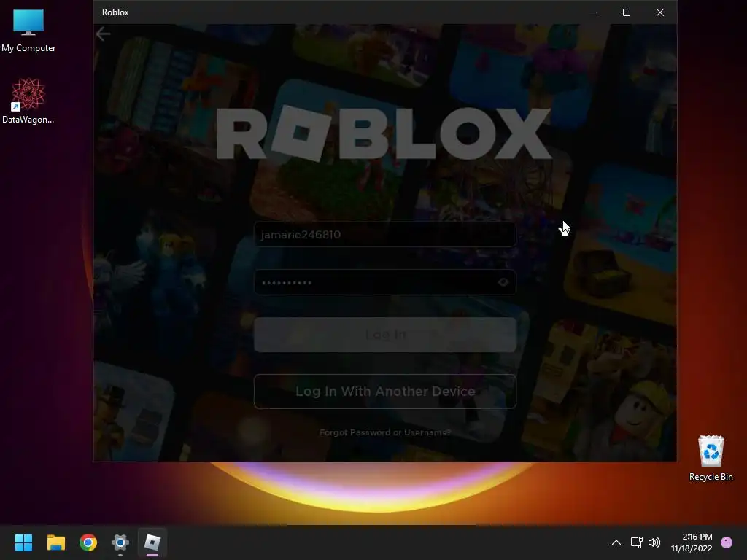Choose Log In With Another Device
This screenshot has height=560, width=747.
pos(385,392)
